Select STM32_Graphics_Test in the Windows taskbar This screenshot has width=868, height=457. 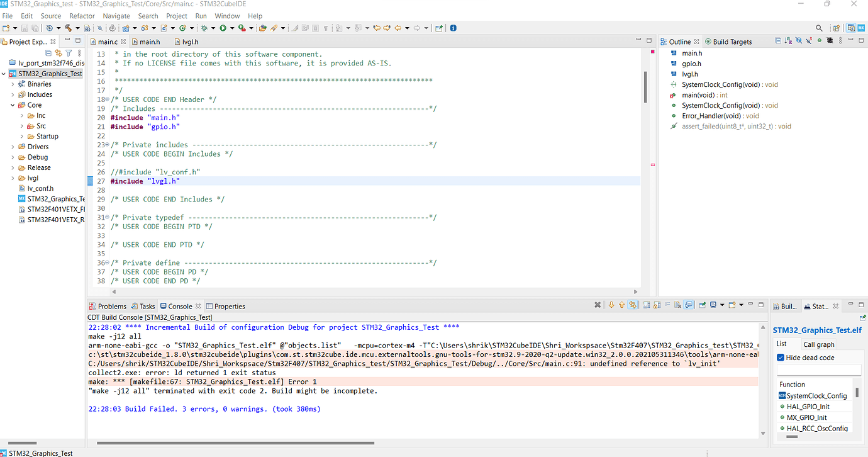(40, 453)
